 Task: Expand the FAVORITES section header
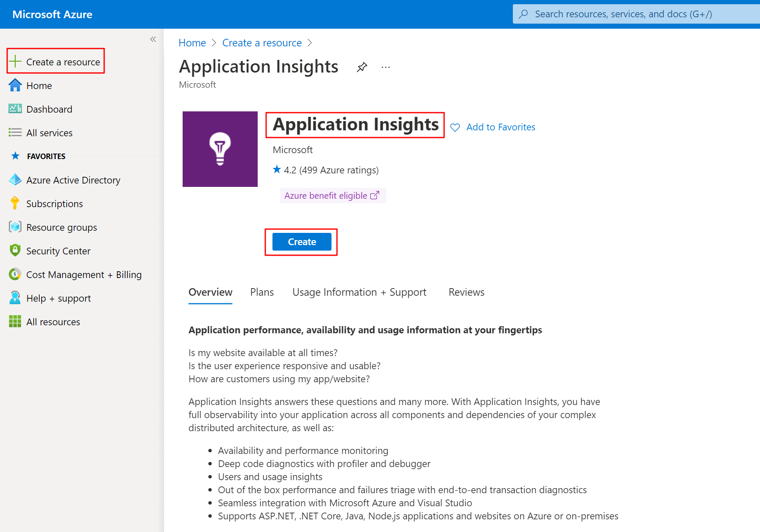46,156
